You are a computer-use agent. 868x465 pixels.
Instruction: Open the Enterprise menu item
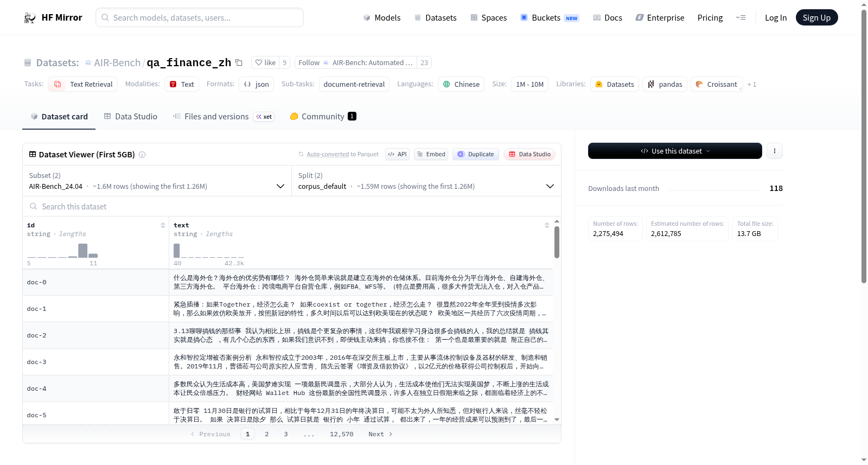click(660, 18)
